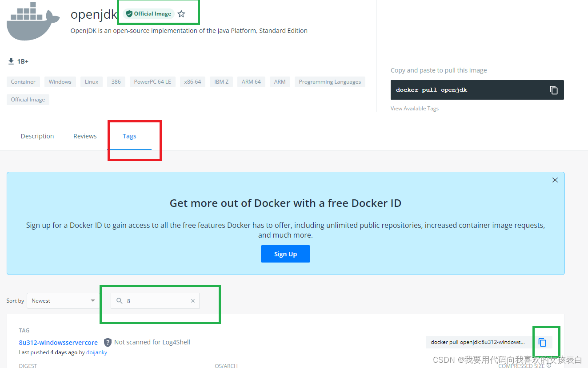Click the Sign Up button
The height and width of the screenshot is (368, 588).
click(x=285, y=254)
